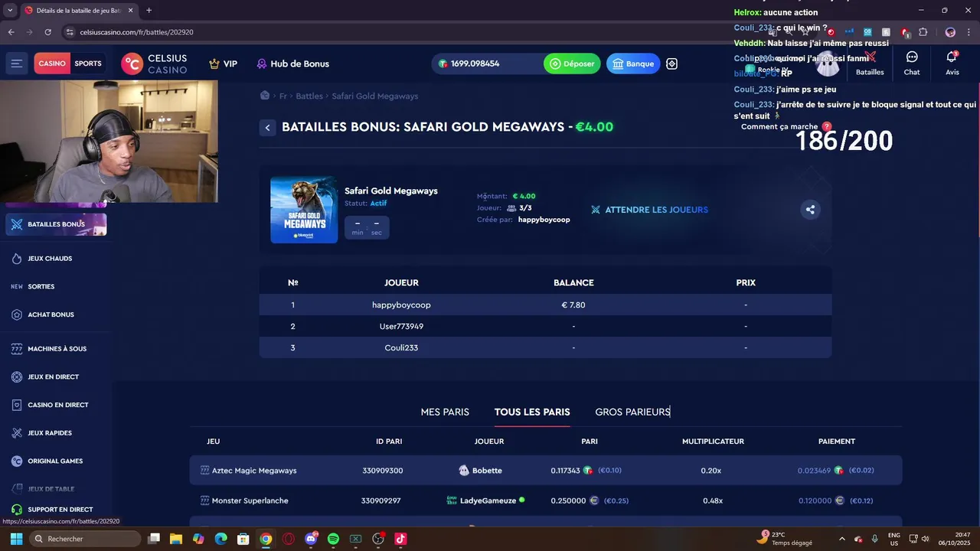
Task: Open Jeux Chauds in sidebar
Action: tap(50, 259)
